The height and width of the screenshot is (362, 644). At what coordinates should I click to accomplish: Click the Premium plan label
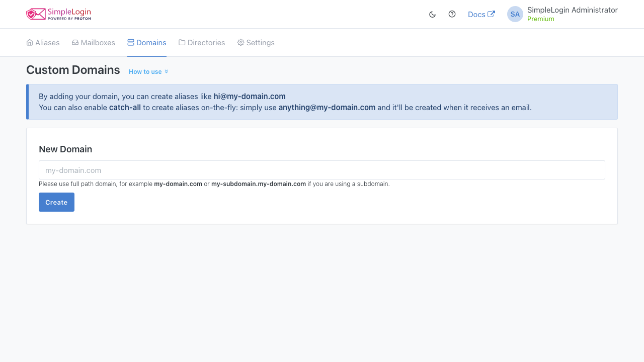pyautogui.click(x=541, y=19)
